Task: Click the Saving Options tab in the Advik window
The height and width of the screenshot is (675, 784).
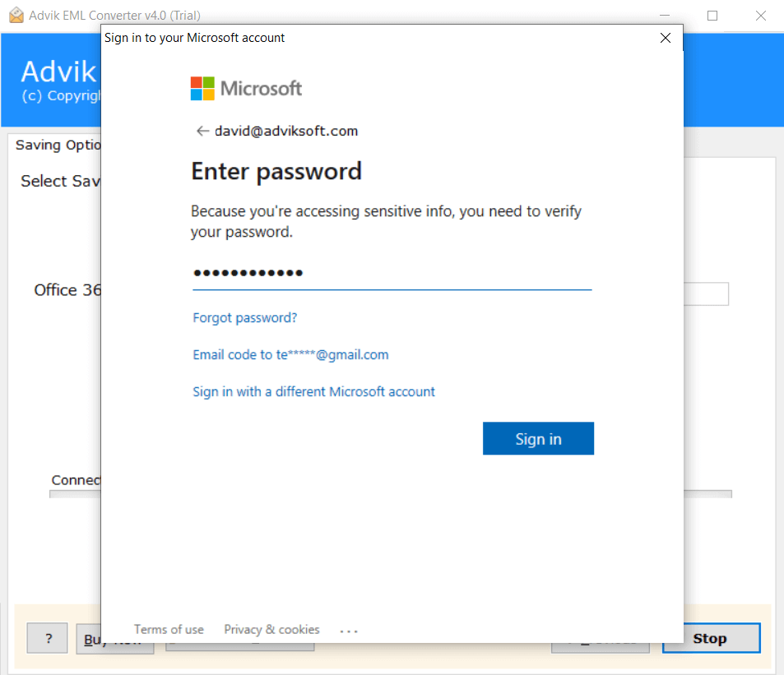Action: 56,145
